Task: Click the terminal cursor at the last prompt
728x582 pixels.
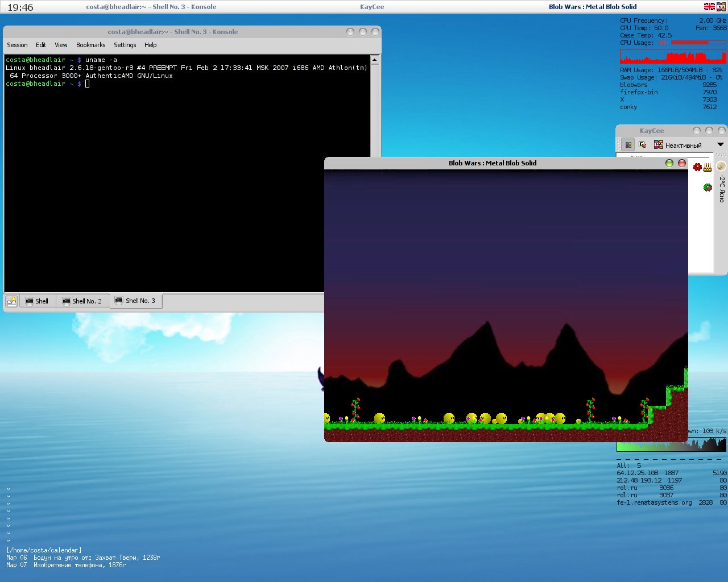Action: pos(87,84)
